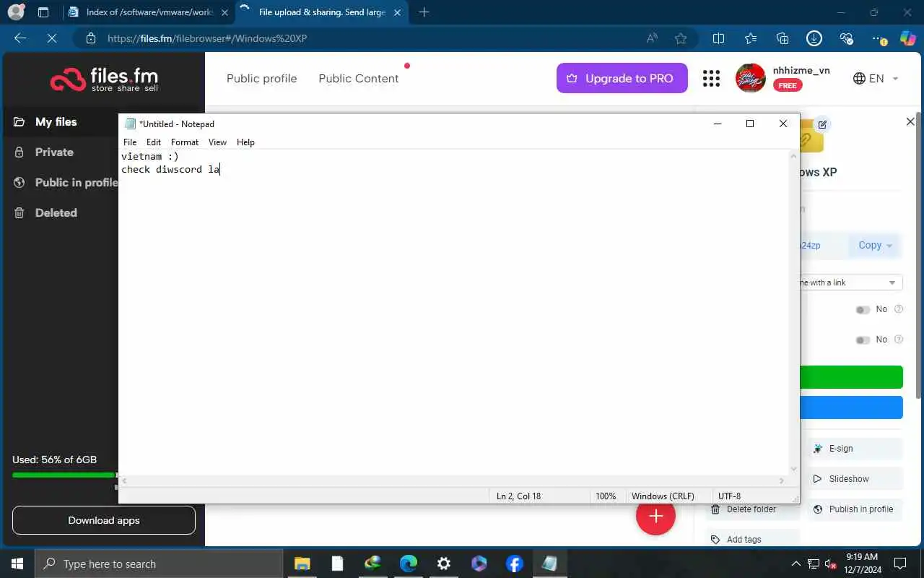Click the red plus upload button
Image resolution: width=924 pixels, height=578 pixels.
[x=655, y=516]
